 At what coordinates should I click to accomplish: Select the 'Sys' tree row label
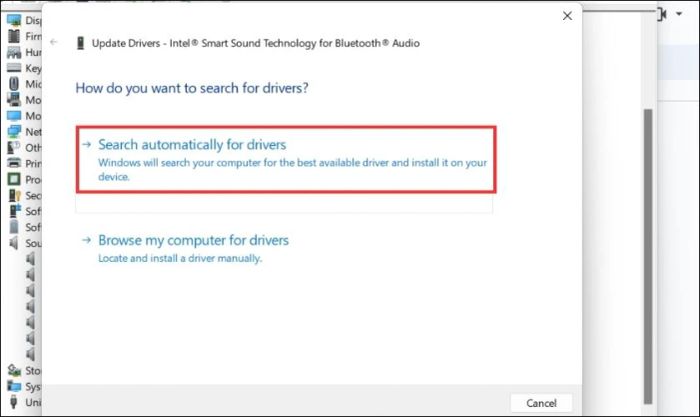33,387
